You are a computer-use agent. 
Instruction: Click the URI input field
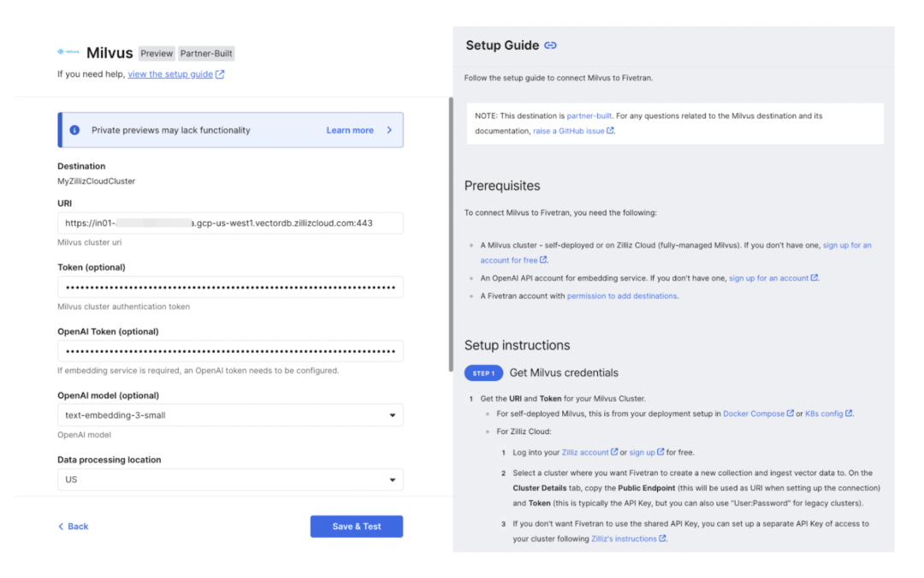[x=230, y=223]
